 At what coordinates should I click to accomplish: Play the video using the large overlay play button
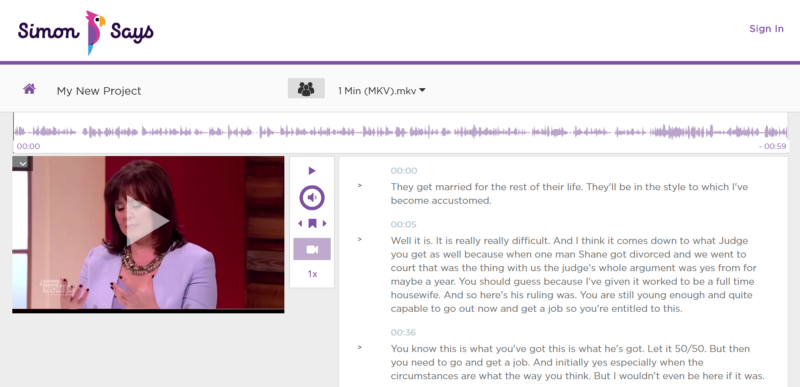click(x=148, y=221)
